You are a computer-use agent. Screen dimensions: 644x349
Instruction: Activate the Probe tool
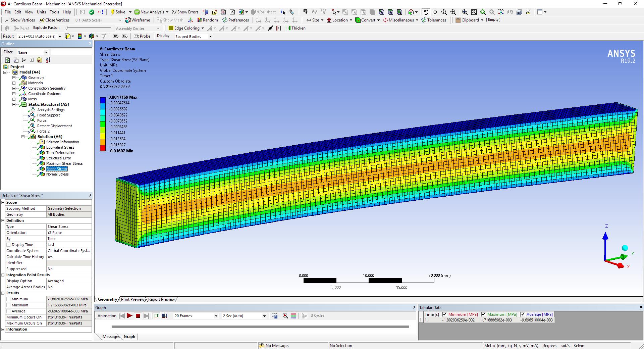(142, 36)
